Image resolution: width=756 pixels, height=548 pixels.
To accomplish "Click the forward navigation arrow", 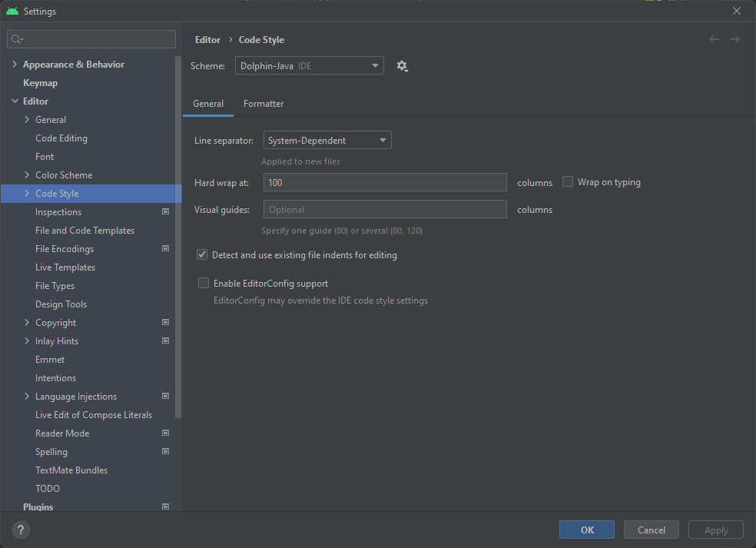I will tap(735, 39).
